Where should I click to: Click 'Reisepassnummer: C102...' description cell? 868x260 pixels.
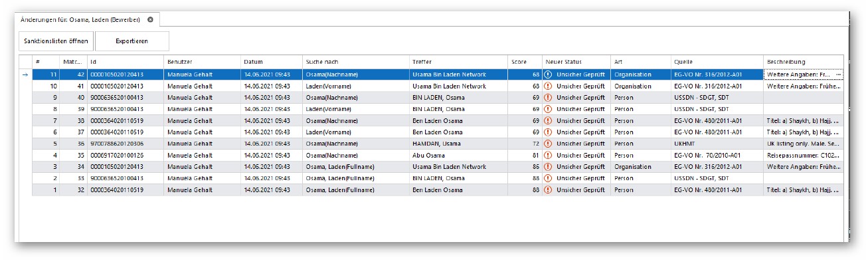804,155
